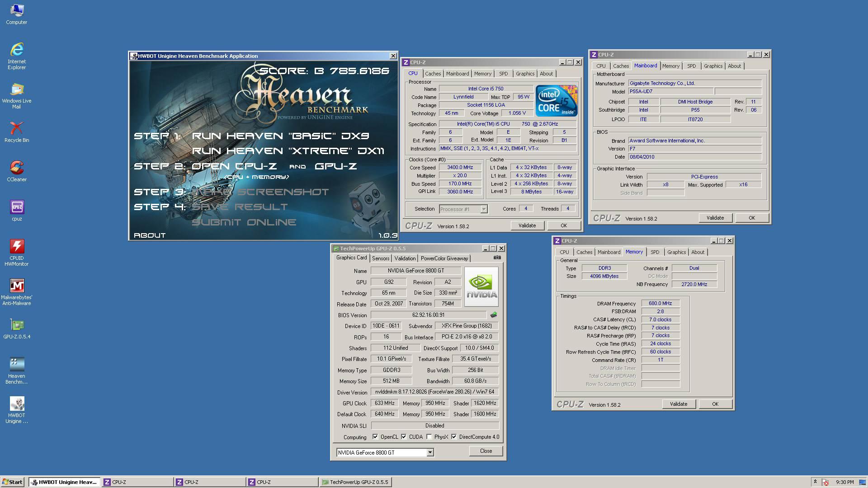Click the security alert tray icon
868x488 pixels.
pyautogui.click(x=826, y=482)
